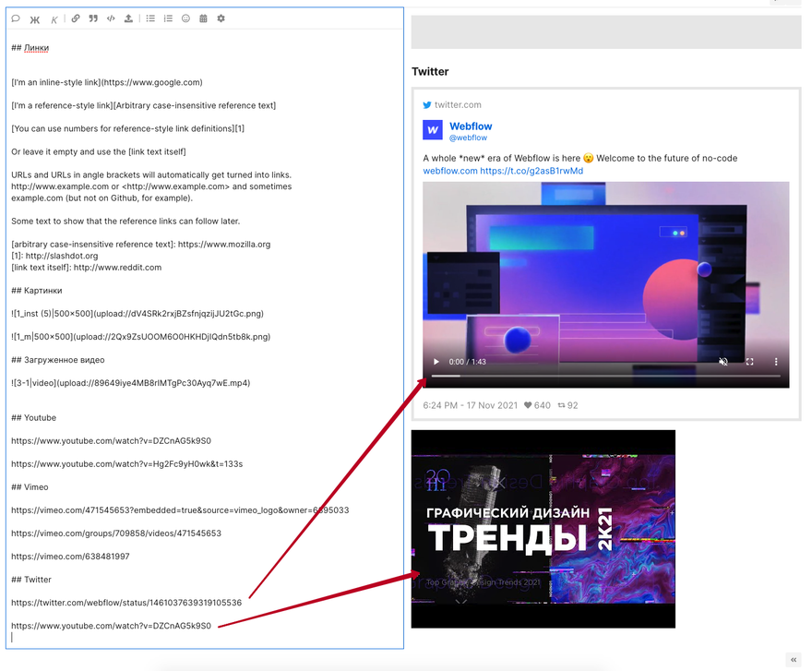
Task: Open the upload file dialog icon
Action: pyautogui.click(x=128, y=18)
